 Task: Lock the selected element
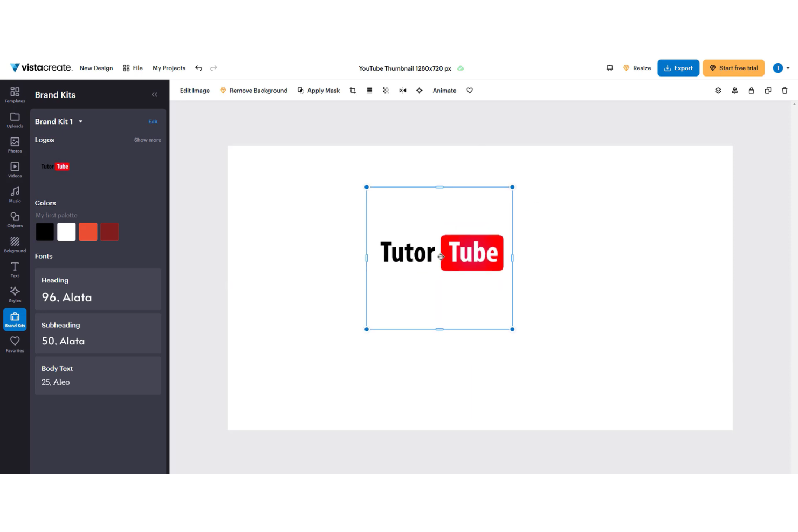tap(751, 91)
